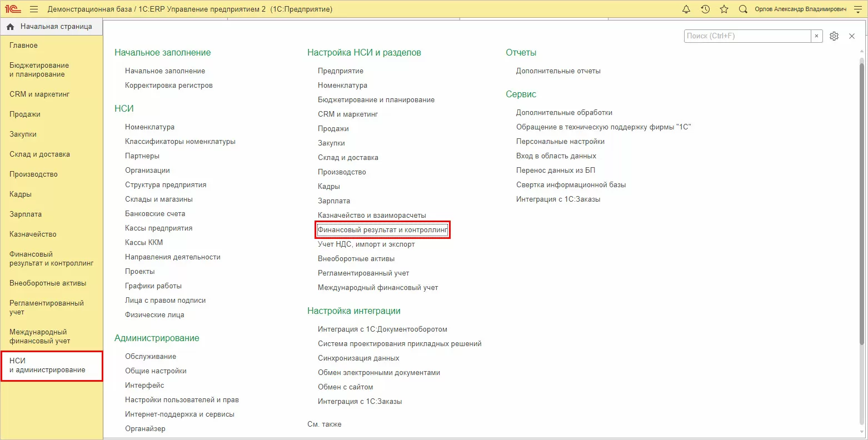Open Финансовый результат и контроллинг settings link
This screenshot has height=440, width=868.
click(382, 230)
